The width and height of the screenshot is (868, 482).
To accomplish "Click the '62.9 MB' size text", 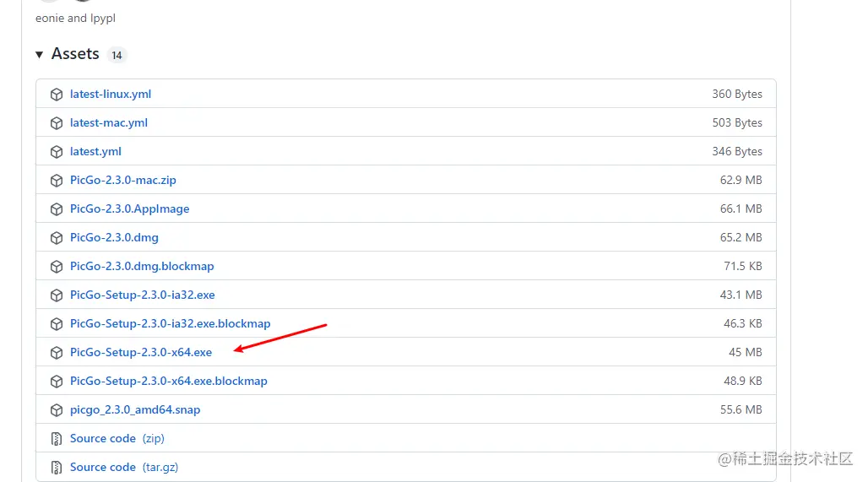I will [741, 181].
